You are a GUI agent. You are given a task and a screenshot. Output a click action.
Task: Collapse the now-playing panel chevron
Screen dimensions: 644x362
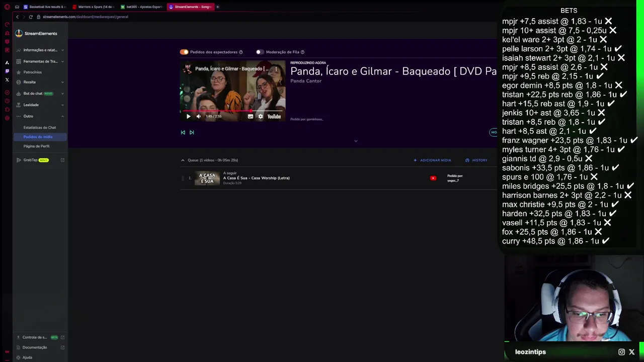tap(356, 141)
